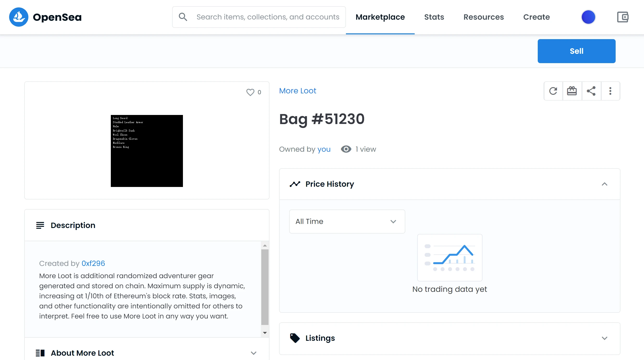
Task: Click the refresh metadata icon
Action: point(553,91)
